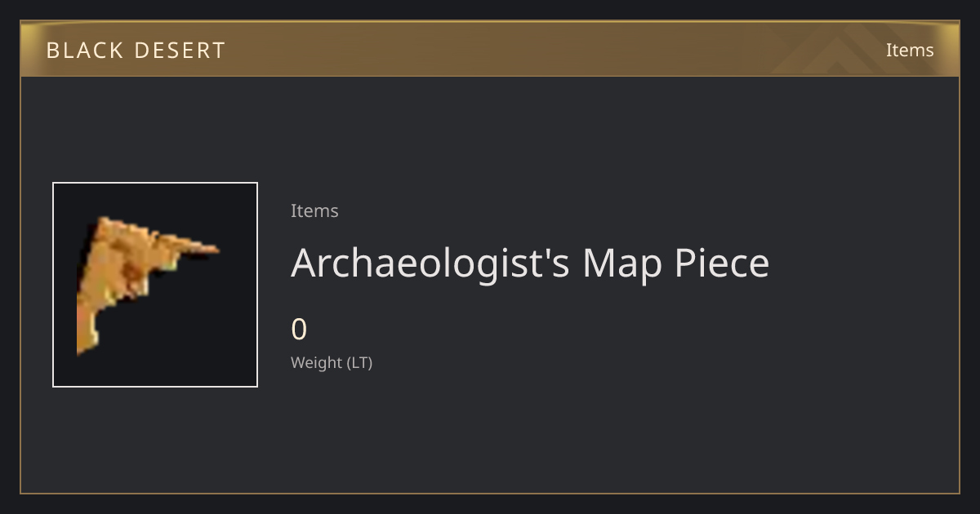Click the Weight (LT) label

pos(332,362)
